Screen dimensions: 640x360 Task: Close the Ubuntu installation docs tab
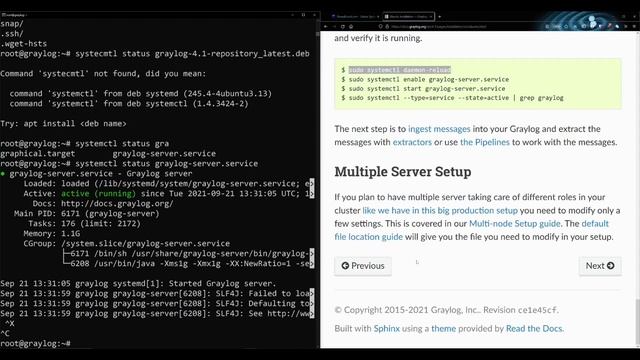431,17
